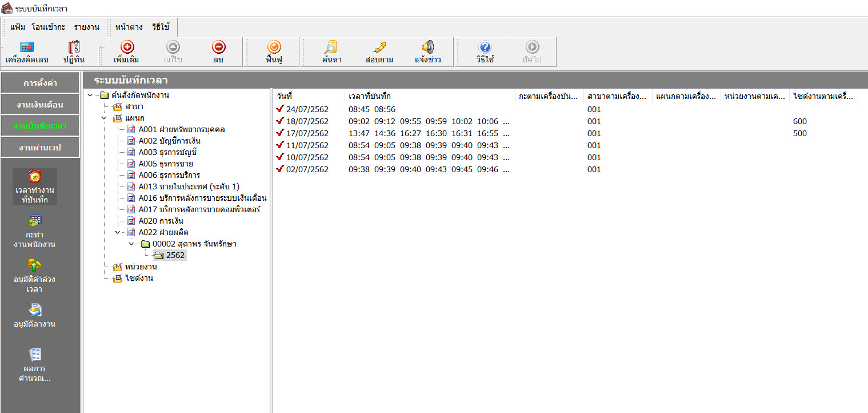868x413 pixels.
Task: Select department A020 การเงิน
Action: click(155, 221)
